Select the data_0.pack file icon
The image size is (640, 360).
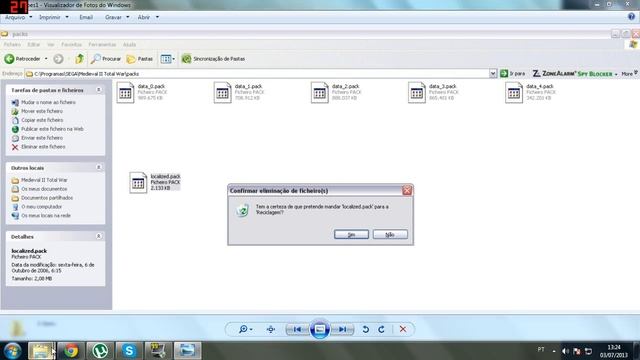click(125, 93)
